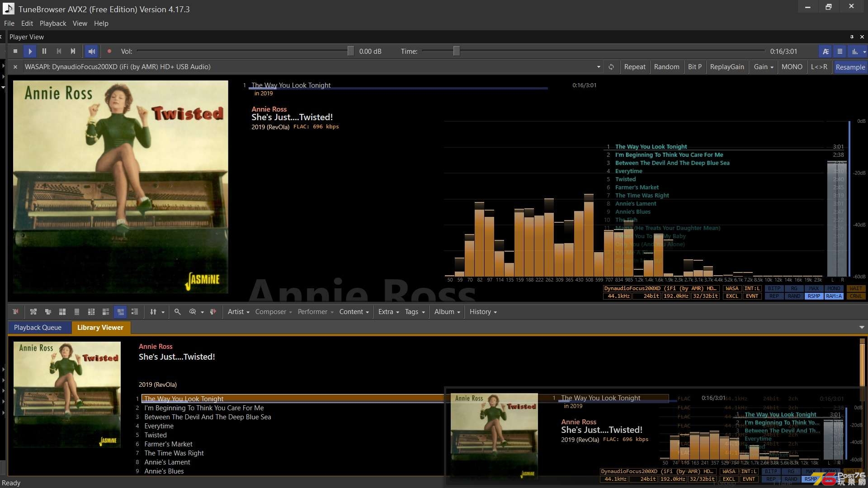The width and height of the screenshot is (868, 488).
Task: Click the library viewer vertical scrollbar
Action: 862,365
